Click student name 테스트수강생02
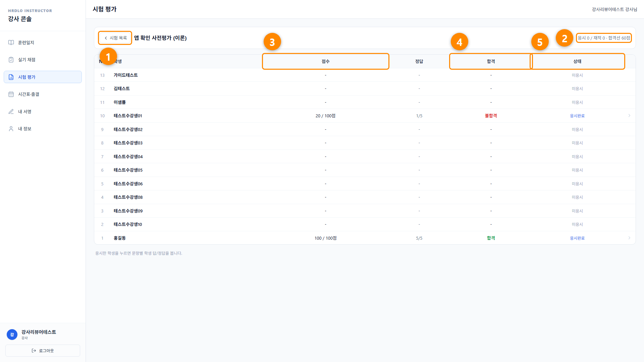This screenshot has width=644, height=362. 128,129
